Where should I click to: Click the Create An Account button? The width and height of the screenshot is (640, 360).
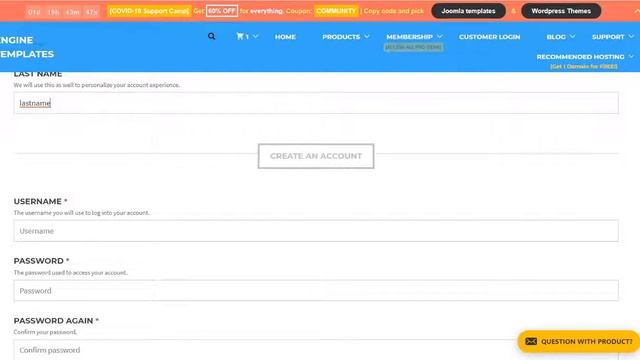(x=316, y=156)
